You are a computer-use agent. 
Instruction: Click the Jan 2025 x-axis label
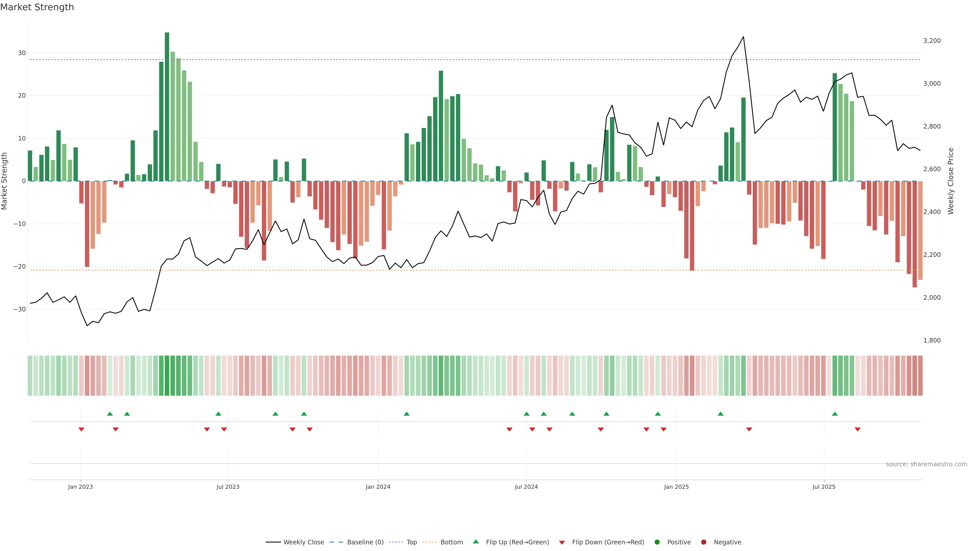click(676, 487)
